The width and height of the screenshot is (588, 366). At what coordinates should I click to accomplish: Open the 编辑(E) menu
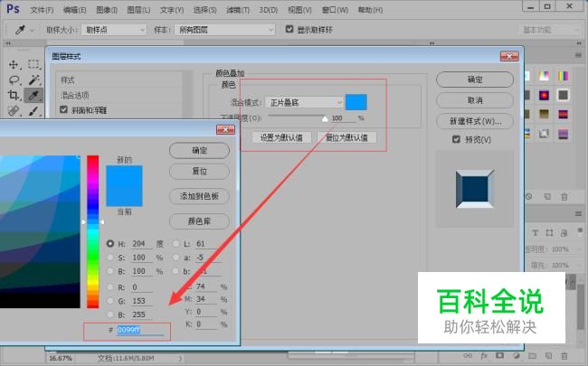pos(74,10)
